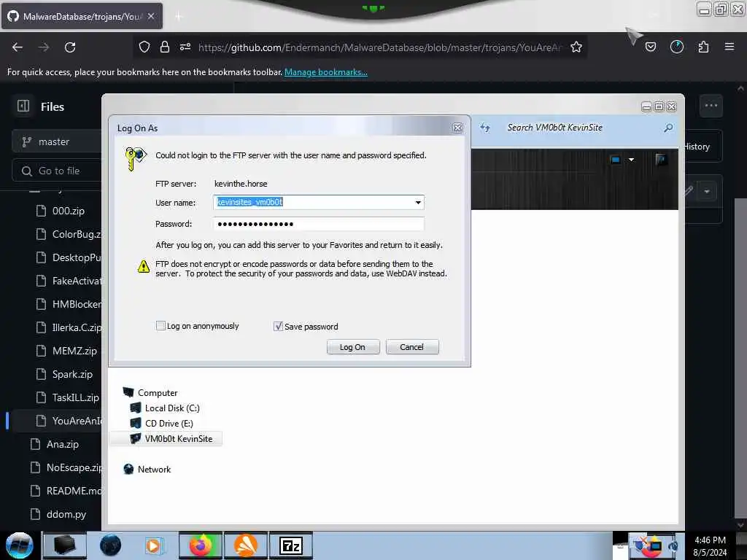
Task: Open the media player taskbar icon
Action: (154, 545)
